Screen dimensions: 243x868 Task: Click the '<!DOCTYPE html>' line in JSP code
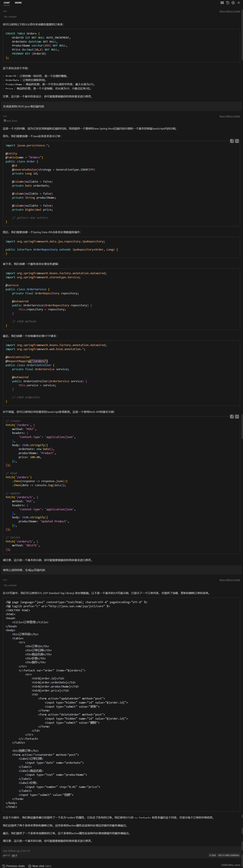(18, 610)
